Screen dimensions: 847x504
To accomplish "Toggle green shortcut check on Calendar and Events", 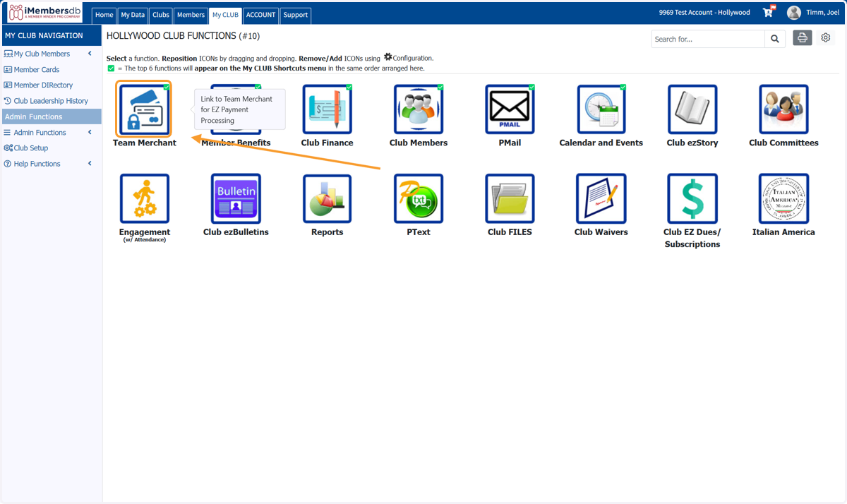I will pyautogui.click(x=623, y=88).
